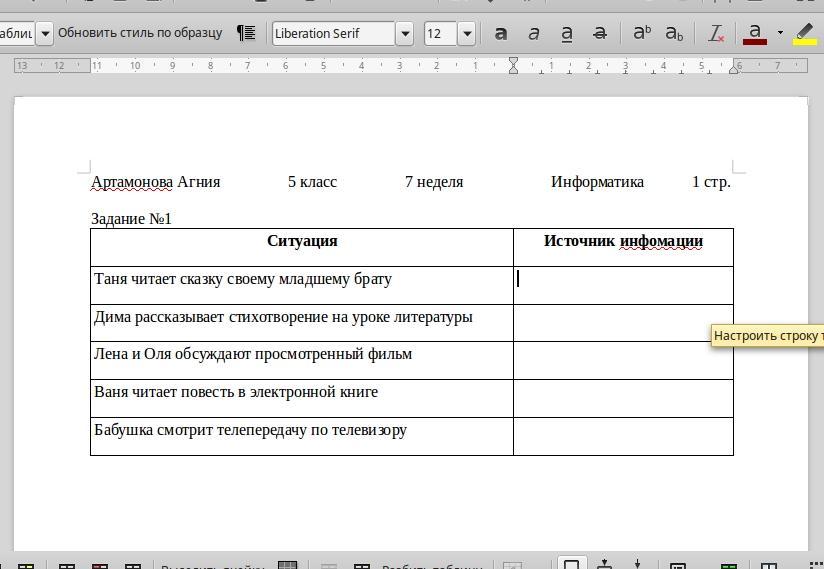The width and height of the screenshot is (824, 569).
Task: Click the 'Ситуация' column heading
Action: [x=302, y=241]
